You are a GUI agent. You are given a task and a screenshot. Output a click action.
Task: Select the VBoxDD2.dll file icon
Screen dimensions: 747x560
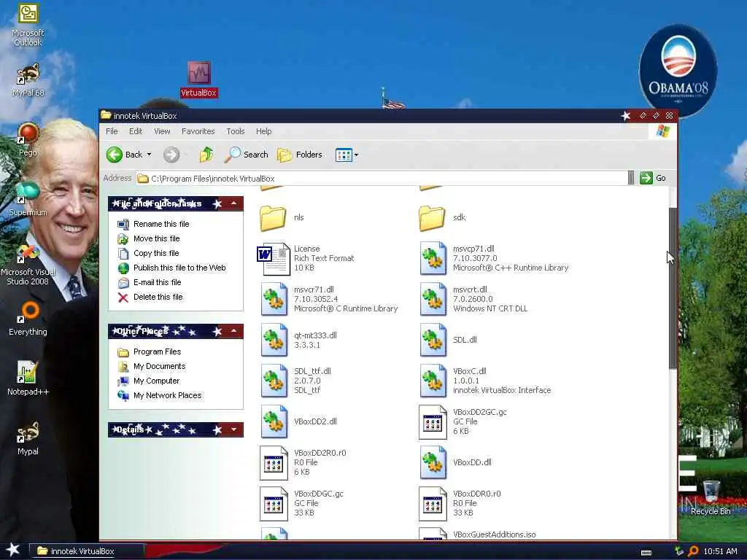[274, 421]
